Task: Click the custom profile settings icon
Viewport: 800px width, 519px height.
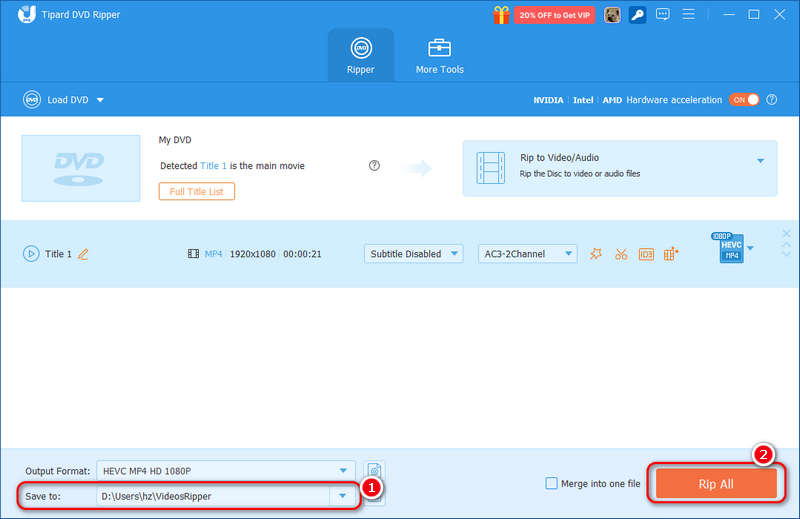Action: coord(374,470)
